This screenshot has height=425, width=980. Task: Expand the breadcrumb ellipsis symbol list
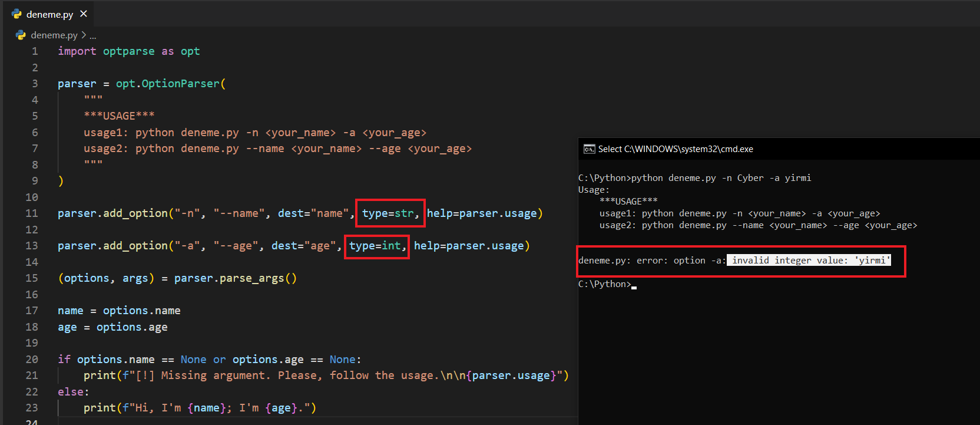93,35
